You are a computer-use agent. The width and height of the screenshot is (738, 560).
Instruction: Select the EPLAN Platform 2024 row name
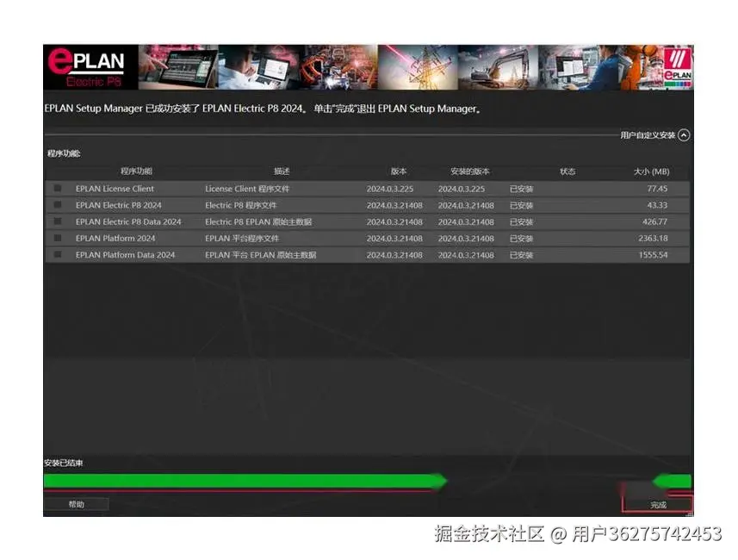click(x=115, y=238)
